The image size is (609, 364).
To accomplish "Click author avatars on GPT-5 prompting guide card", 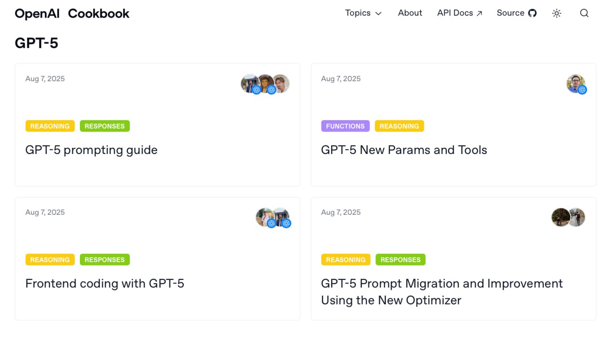I will coord(265,84).
